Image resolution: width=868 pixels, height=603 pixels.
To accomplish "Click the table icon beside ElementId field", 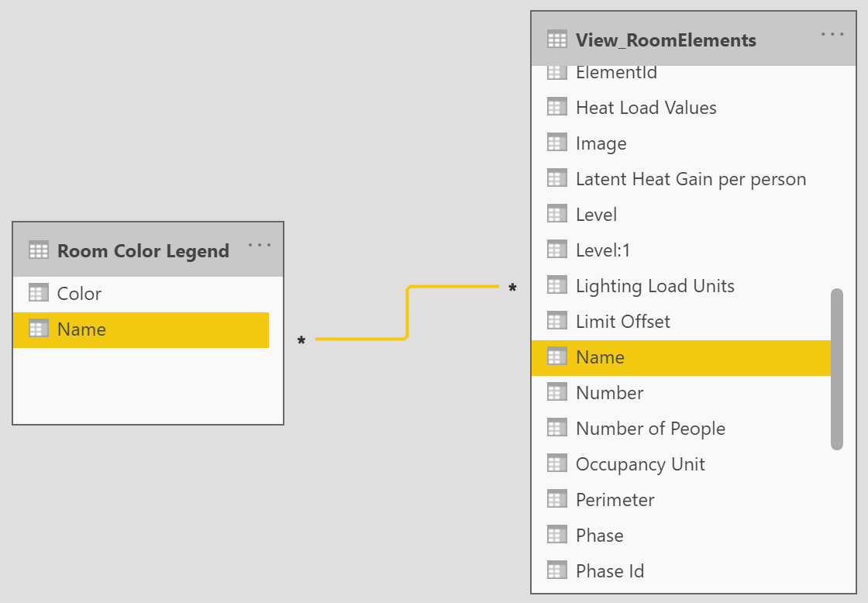I will tap(557, 71).
